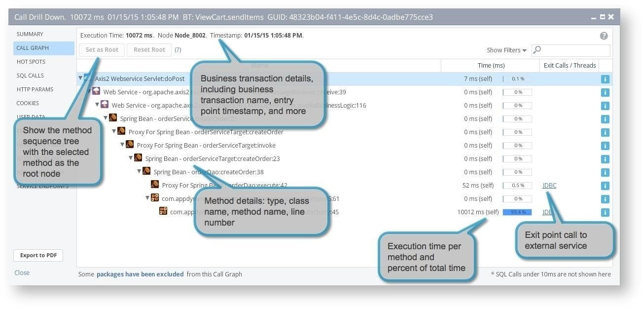Sort by the Time (ms) column header

click(491, 66)
